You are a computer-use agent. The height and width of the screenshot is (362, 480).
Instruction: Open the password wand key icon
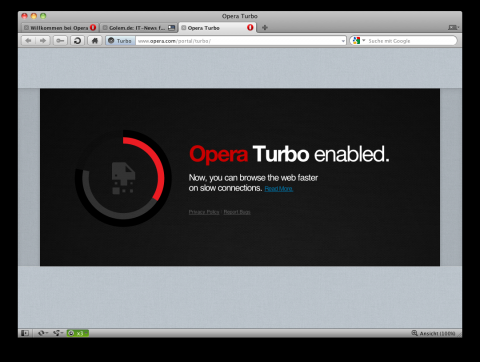click(x=60, y=41)
